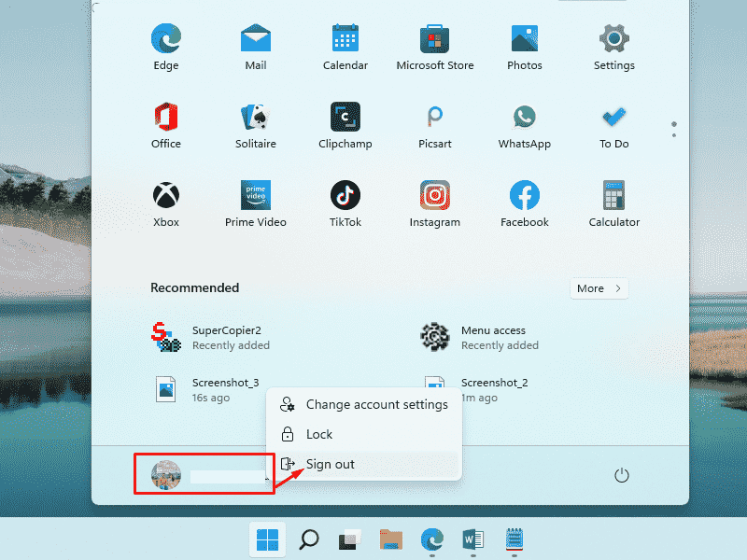Viewport: 747px width, 560px height.
Task: Open TikTok from pinned apps
Action: pos(345,199)
